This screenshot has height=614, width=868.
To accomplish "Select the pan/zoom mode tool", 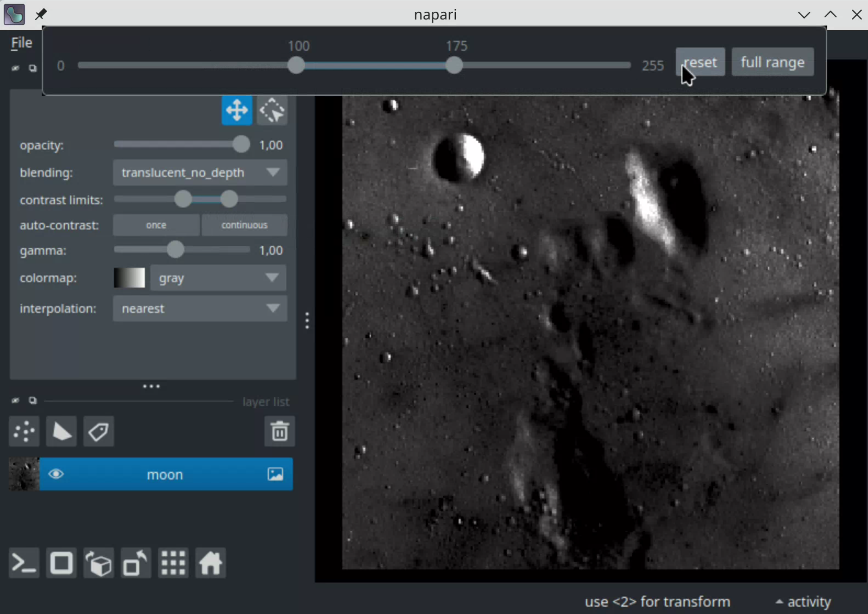I will (237, 110).
